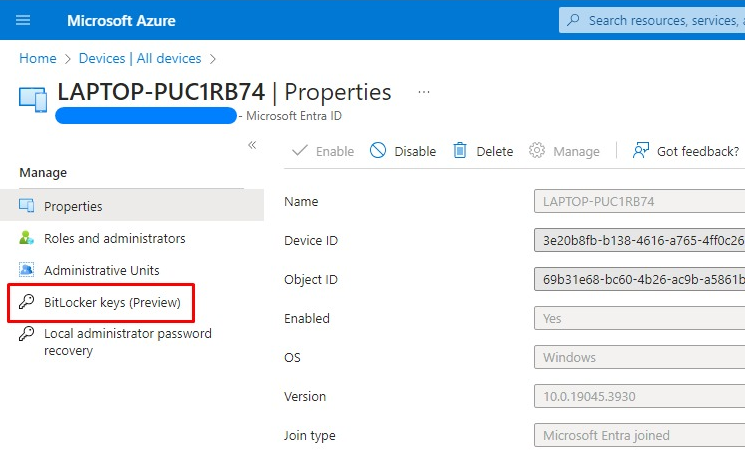Click the Manage gear icon
The height and width of the screenshot is (456, 745).
(537, 150)
